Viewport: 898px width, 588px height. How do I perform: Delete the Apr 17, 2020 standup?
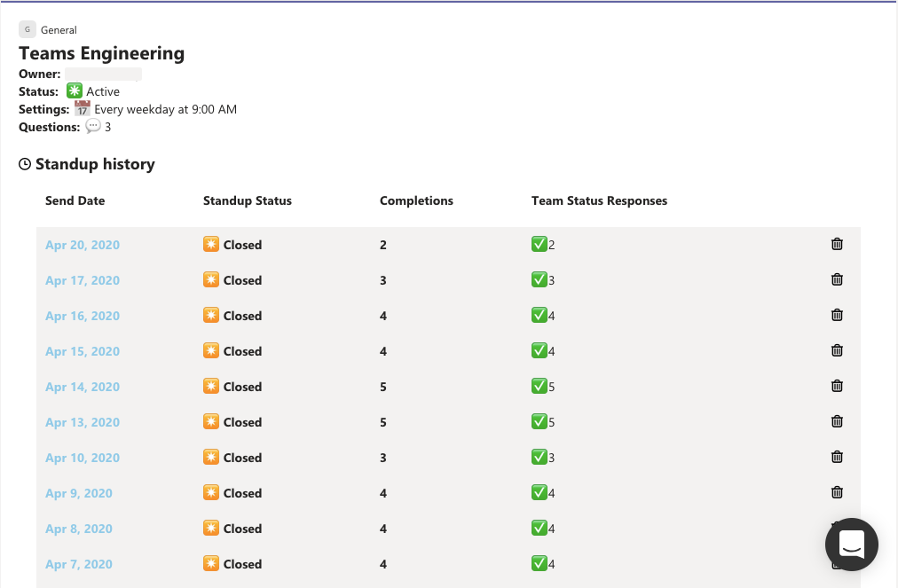(837, 279)
